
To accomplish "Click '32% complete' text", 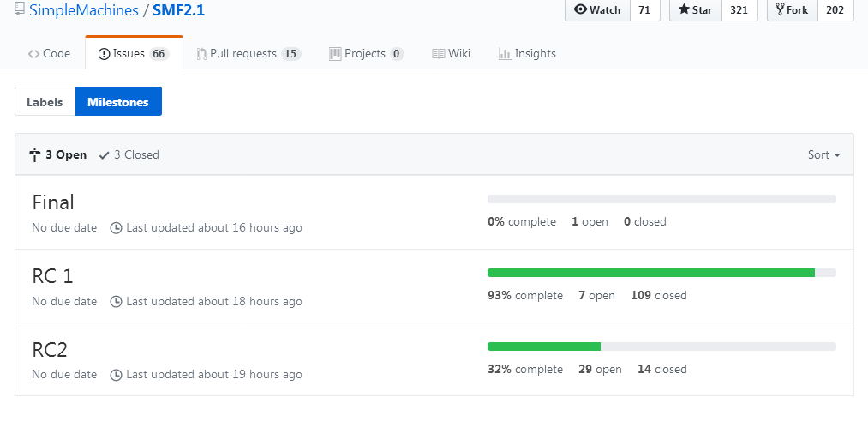I will [524, 369].
